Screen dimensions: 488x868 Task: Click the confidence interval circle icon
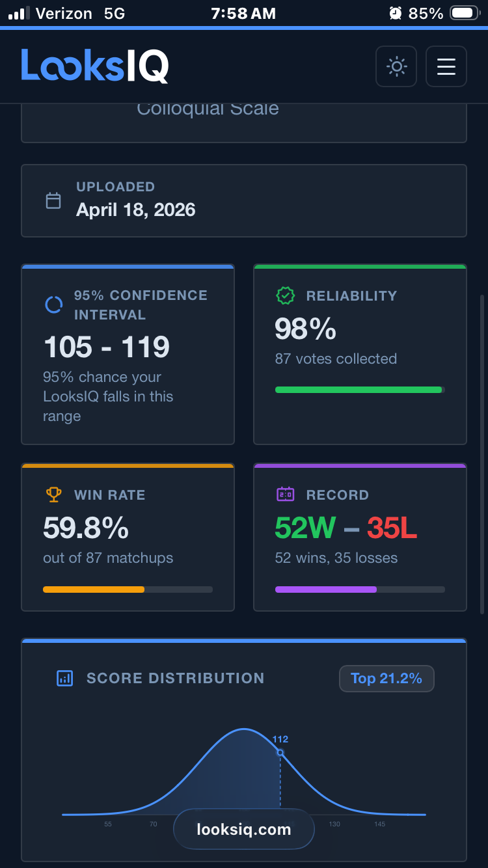(x=53, y=305)
